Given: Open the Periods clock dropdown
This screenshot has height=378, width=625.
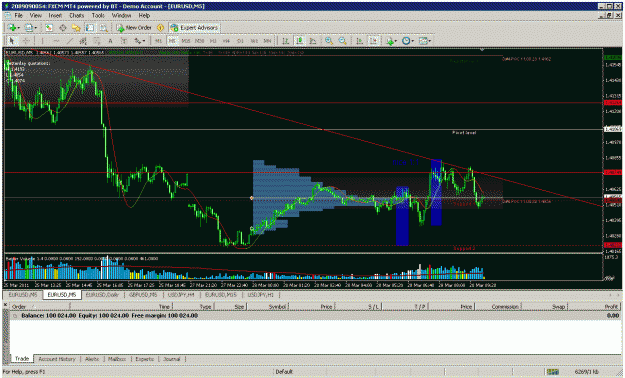Looking at the screenshot, I should pos(408,41).
